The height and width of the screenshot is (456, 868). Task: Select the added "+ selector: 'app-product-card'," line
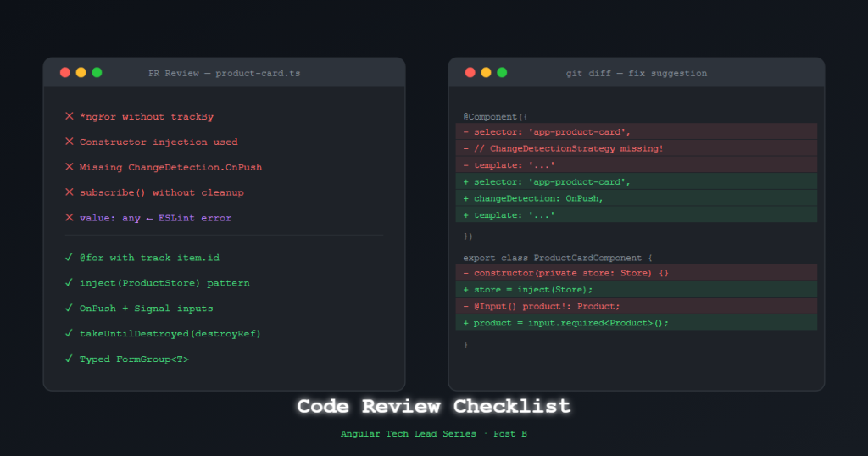pyautogui.click(x=636, y=181)
